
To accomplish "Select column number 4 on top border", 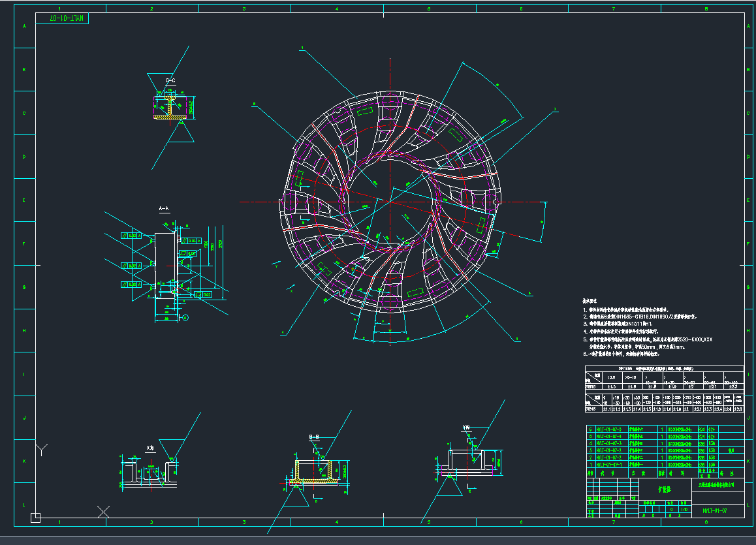I will pyautogui.click(x=336, y=8).
